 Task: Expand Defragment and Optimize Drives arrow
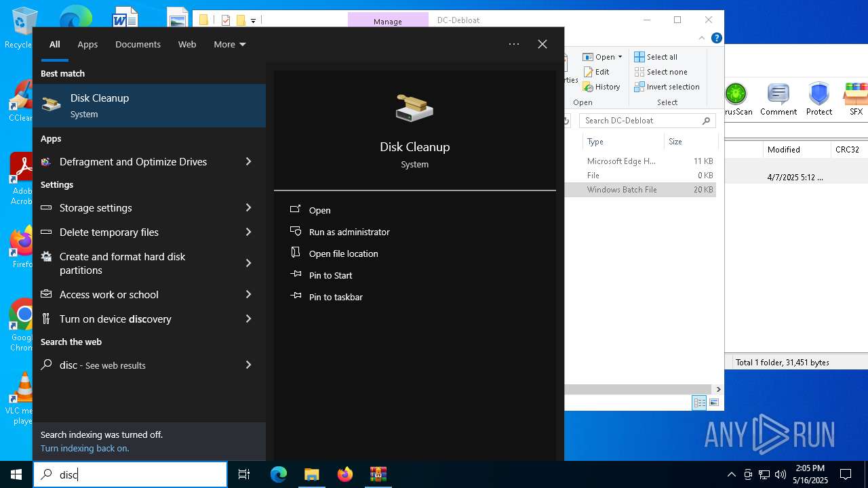[248, 161]
